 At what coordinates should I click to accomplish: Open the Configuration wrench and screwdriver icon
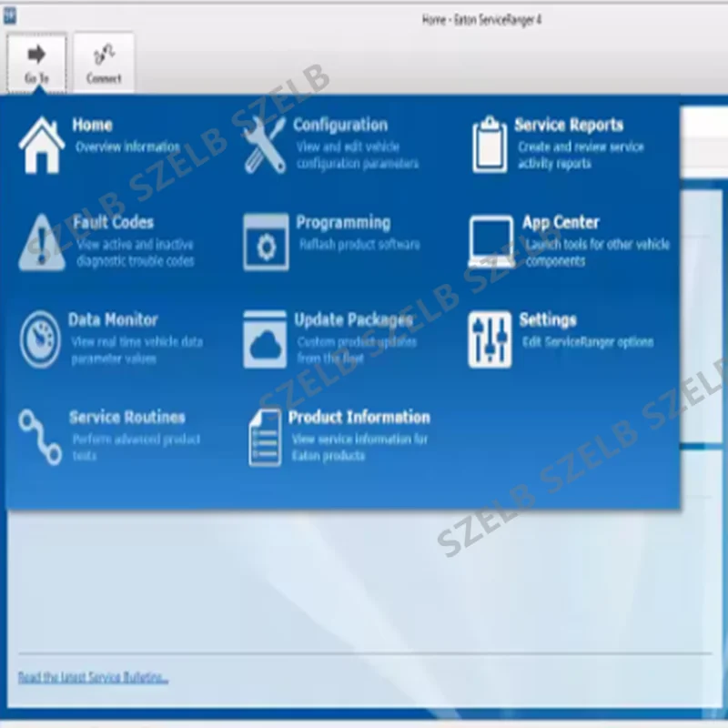pos(265,145)
